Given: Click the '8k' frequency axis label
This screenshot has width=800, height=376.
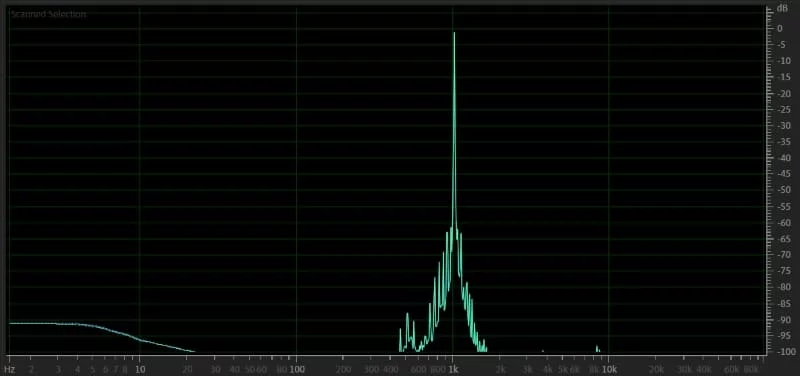Looking at the screenshot, I should 594,369.
